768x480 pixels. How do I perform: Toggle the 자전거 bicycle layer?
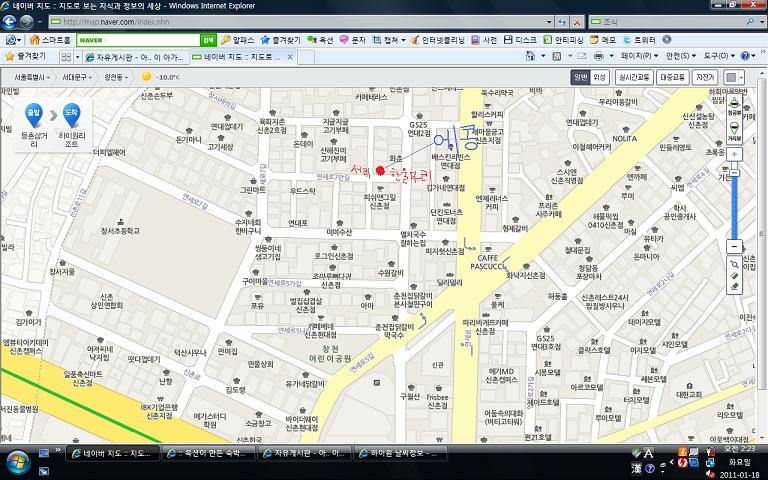click(705, 77)
